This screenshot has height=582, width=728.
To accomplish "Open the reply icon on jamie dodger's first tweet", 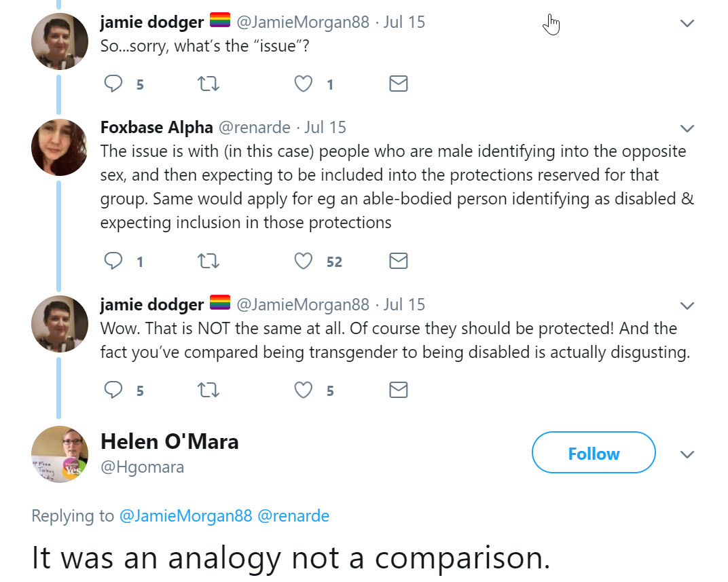I will point(113,84).
